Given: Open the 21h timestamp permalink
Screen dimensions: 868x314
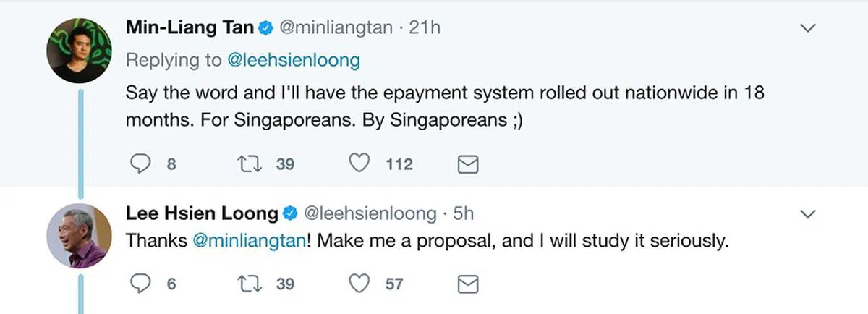Looking at the screenshot, I should pyautogui.click(x=425, y=28).
